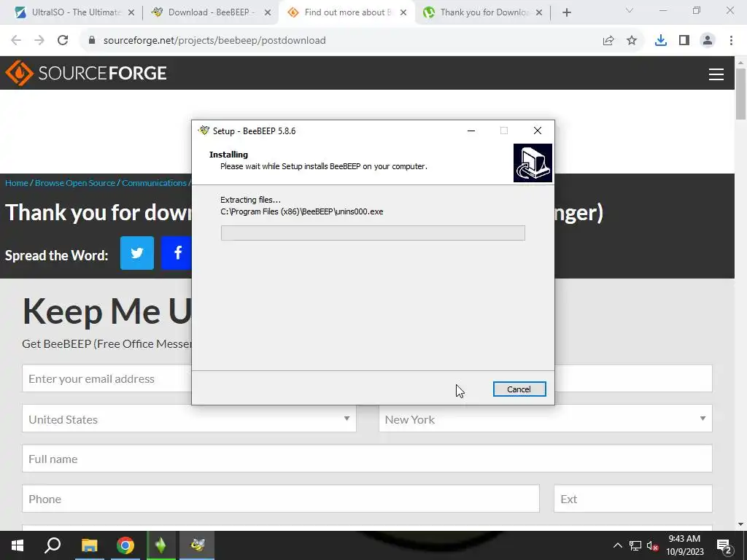Screen dimensions: 747x560
Task: Open the tab search chevron
Action: coord(630,10)
